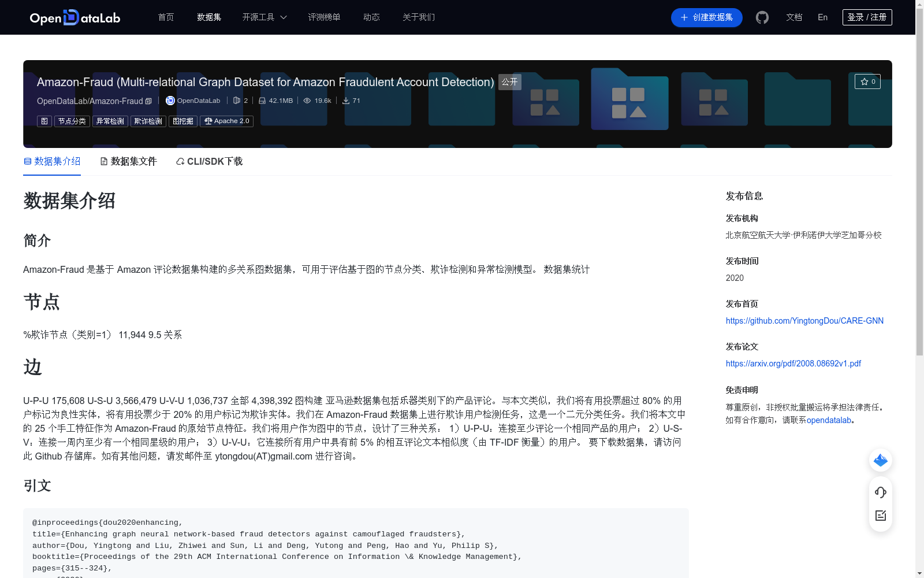Image resolution: width=924 pixels, height=578 pixels.
Task: Star the Amazon-Fraud dataset
Action: click(x=867, y=81)
